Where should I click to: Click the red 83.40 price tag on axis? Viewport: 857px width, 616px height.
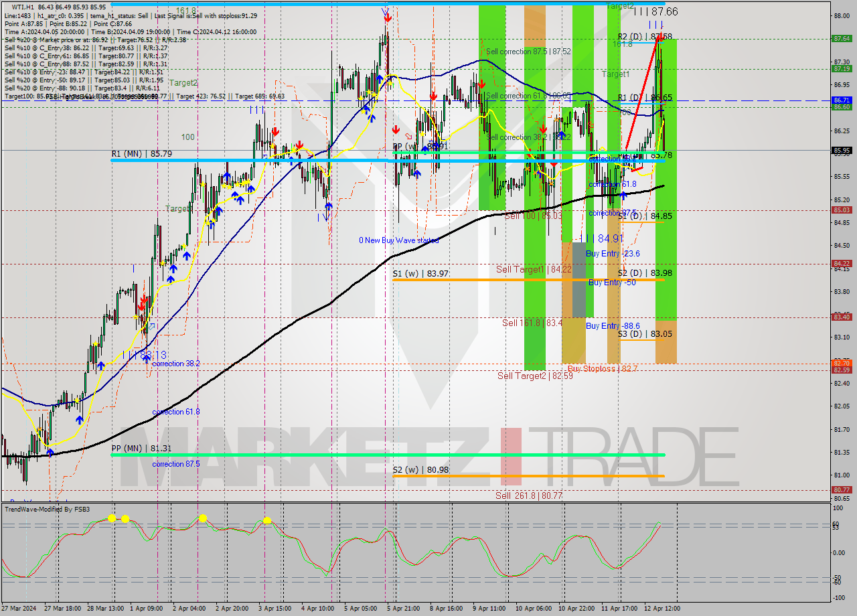point(842,317)
